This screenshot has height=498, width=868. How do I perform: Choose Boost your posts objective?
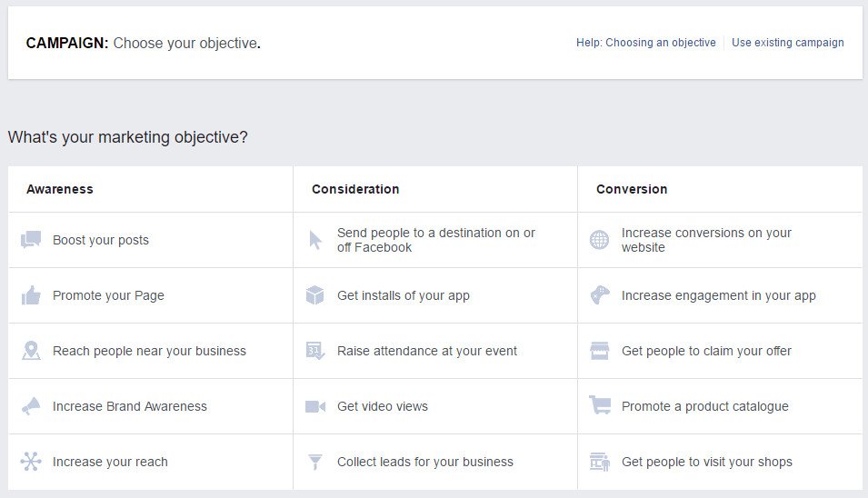(151, 240)
